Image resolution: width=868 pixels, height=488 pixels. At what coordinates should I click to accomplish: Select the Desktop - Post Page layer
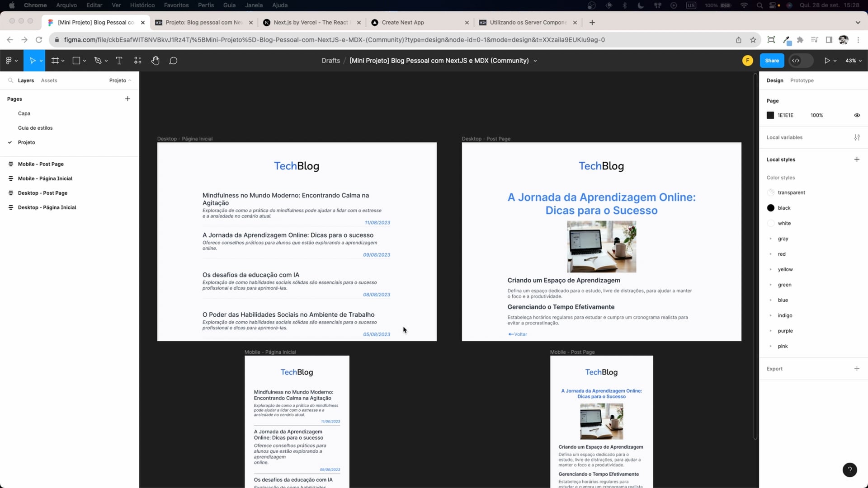point(42,193)
